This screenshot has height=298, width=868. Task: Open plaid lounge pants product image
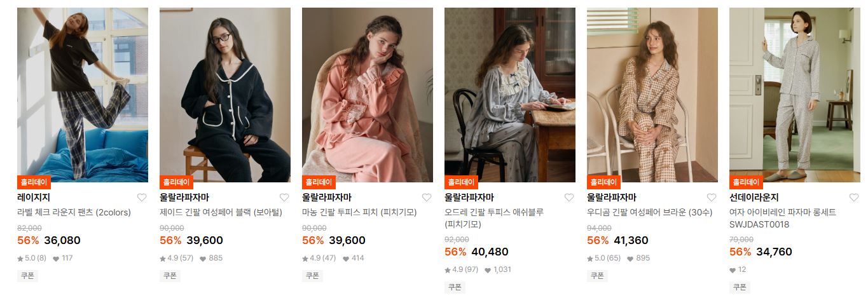pos(83,95)
